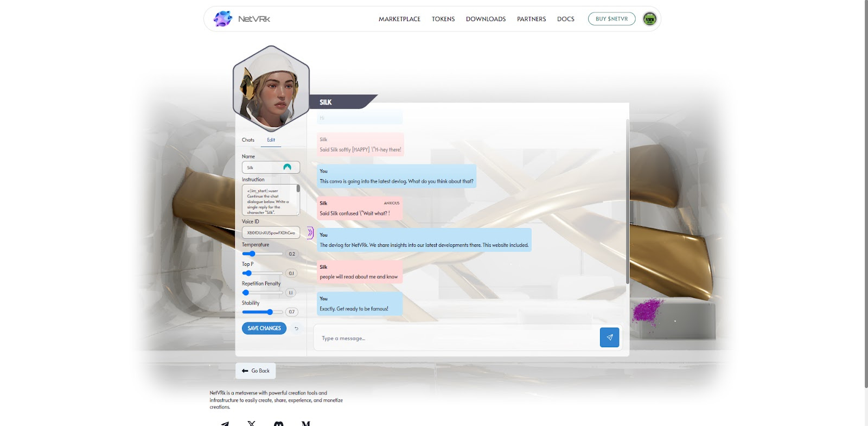868x426 pixels.
Task: Click 'This convo is going into the latest devlog' message
Action: 397,176
